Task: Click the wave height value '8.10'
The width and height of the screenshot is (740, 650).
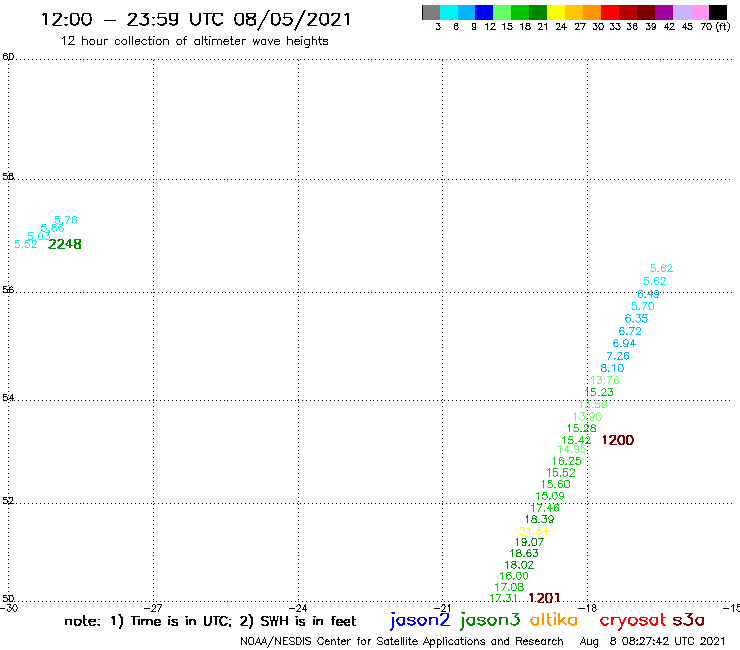Action: coord(613,368)
